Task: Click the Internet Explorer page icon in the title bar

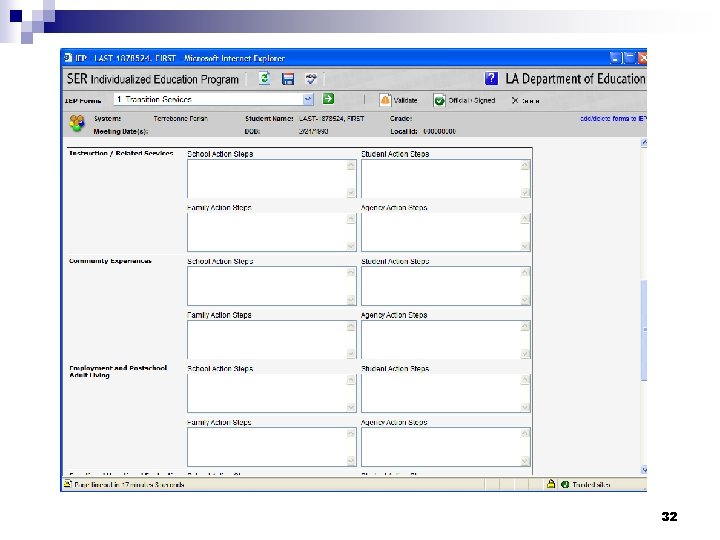Action: point(68,58)
